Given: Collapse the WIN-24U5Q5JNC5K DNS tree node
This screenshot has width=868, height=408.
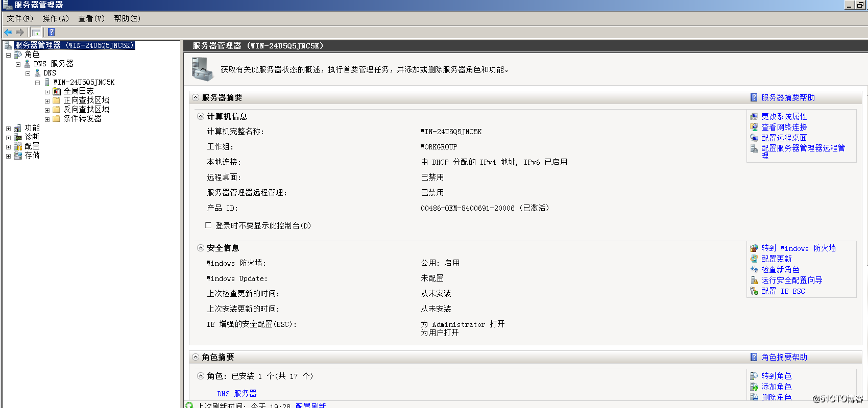Looking at the screenshot, I should [x=37, y=83].
